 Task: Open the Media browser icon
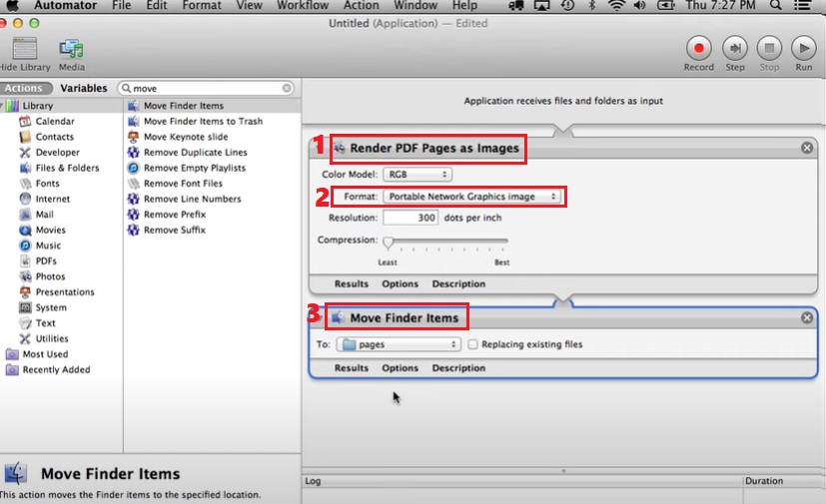[71, 49]
